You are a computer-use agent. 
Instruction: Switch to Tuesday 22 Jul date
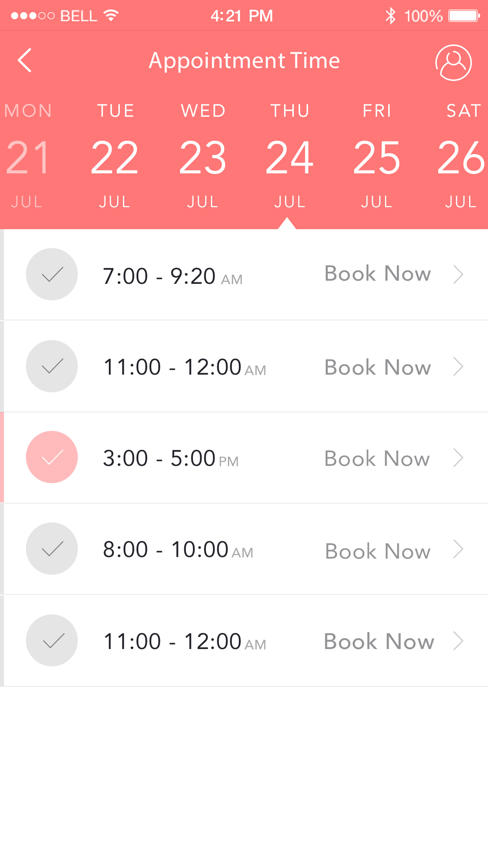pos(115,156)
